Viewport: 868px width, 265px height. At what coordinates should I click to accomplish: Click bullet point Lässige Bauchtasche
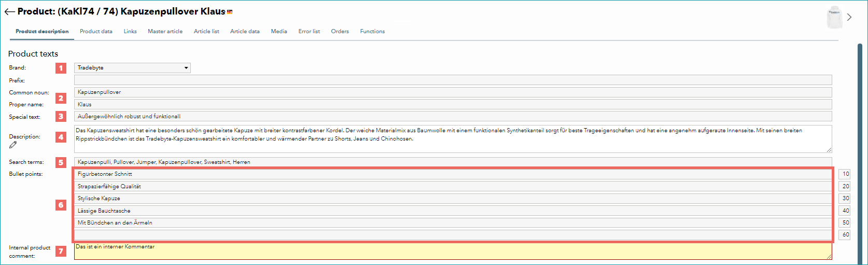453,211
